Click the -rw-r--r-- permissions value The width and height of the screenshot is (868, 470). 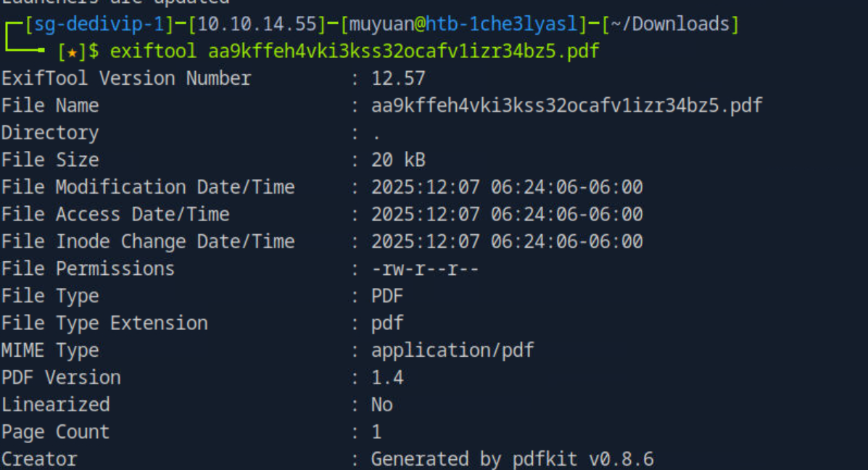click(x=425, y=269)
